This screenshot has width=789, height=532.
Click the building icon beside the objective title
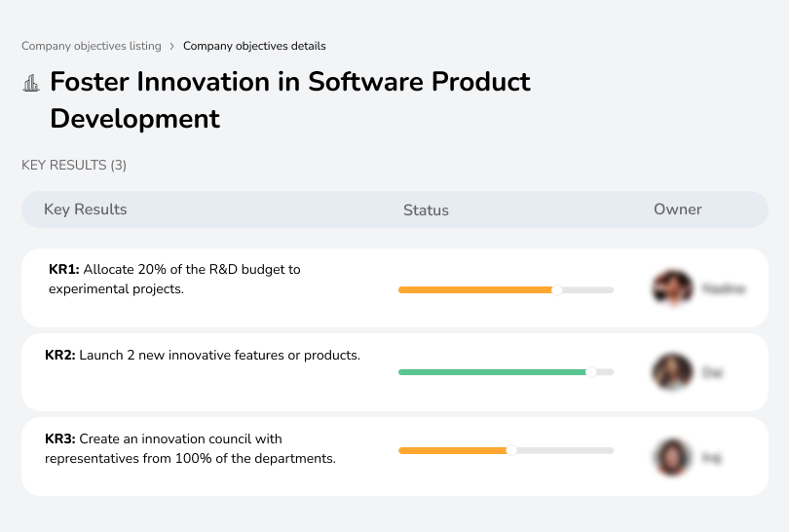pos(31,83)
